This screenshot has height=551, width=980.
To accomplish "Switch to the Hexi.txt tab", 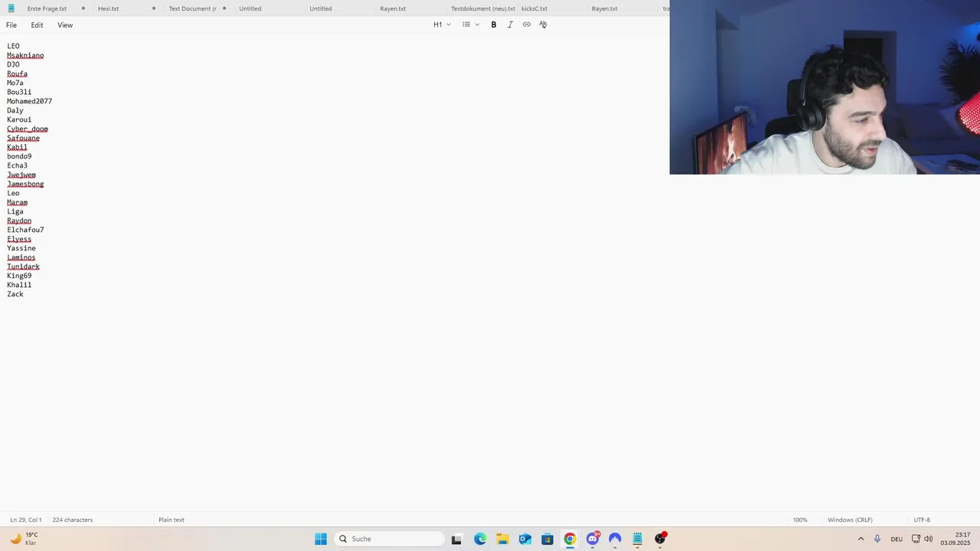I will (x=108, y=8).
